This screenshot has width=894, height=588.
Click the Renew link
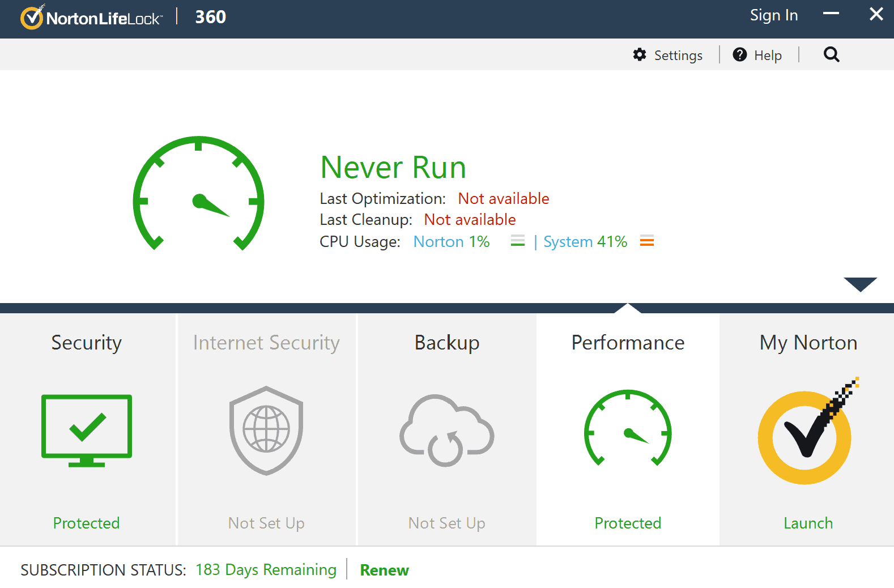tap(384, 570)
